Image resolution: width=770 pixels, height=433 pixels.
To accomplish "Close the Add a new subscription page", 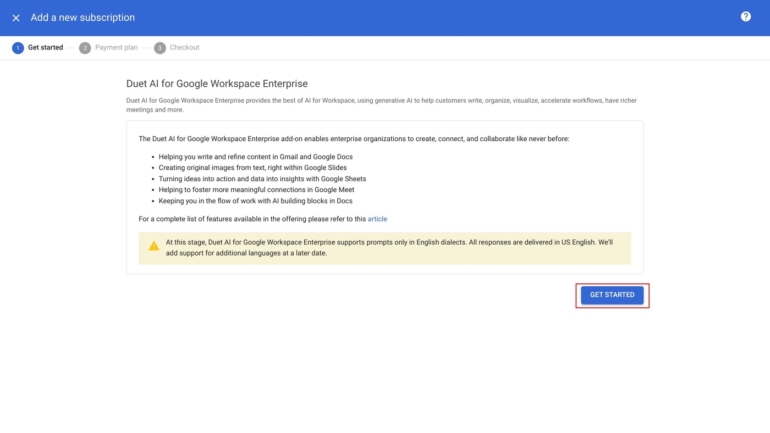I will click(x=16, y=18).
